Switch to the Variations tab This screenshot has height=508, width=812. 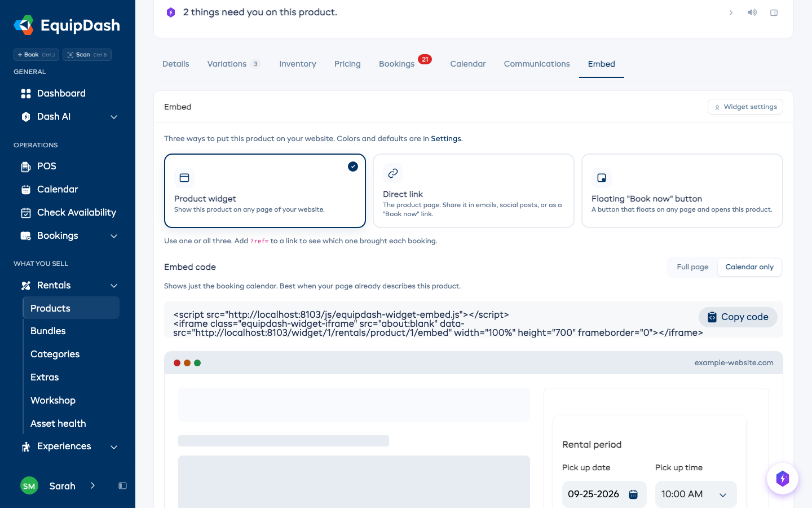[233, 64]
